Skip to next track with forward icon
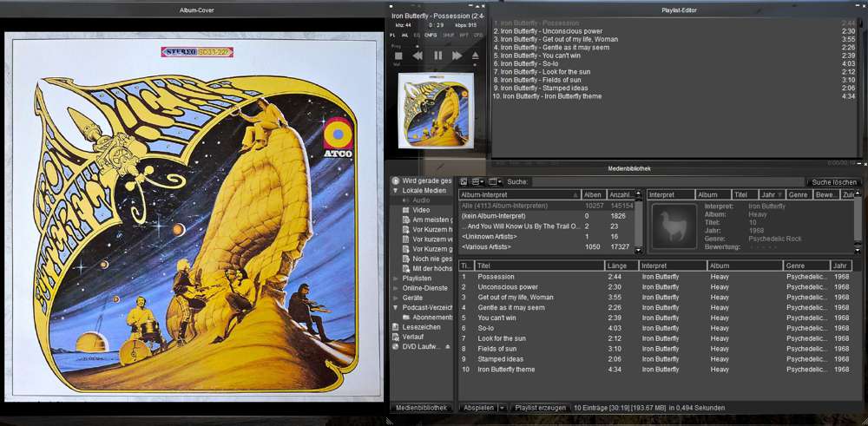This screenshot has width=868, height=426. tap(457, 56)
